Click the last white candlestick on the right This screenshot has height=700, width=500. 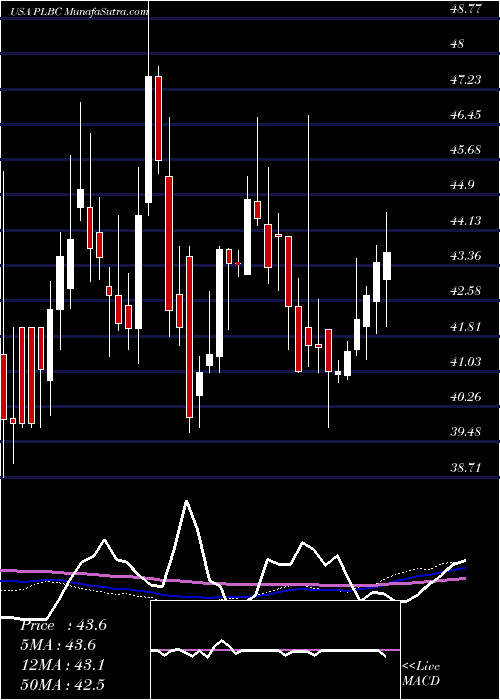click(x=387, y=266)
